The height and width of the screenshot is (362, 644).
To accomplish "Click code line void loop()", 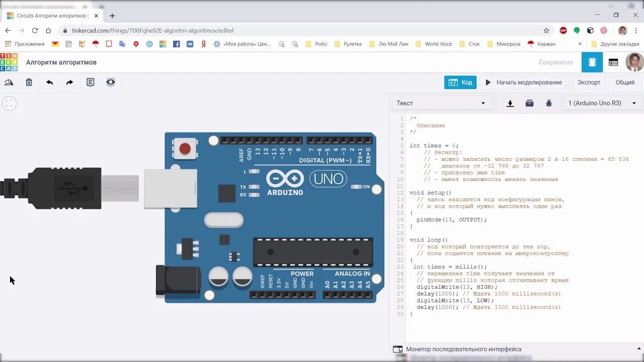I will pyautogui.click(x=429, y=240).
